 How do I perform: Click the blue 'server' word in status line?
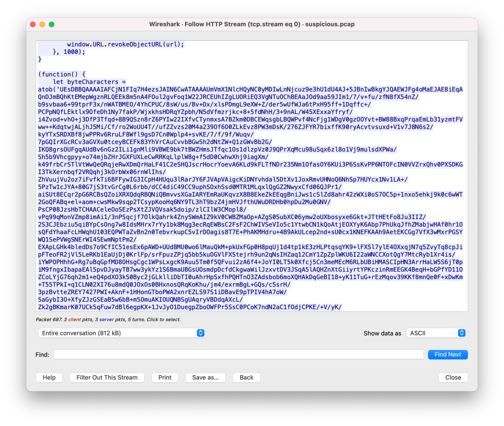pos(107,320)
